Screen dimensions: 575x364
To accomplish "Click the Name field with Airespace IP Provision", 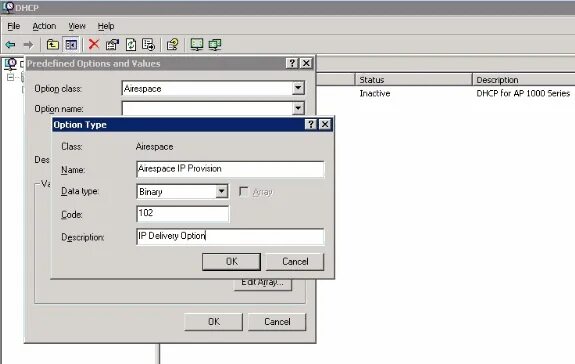I will (x=230, y=169).
